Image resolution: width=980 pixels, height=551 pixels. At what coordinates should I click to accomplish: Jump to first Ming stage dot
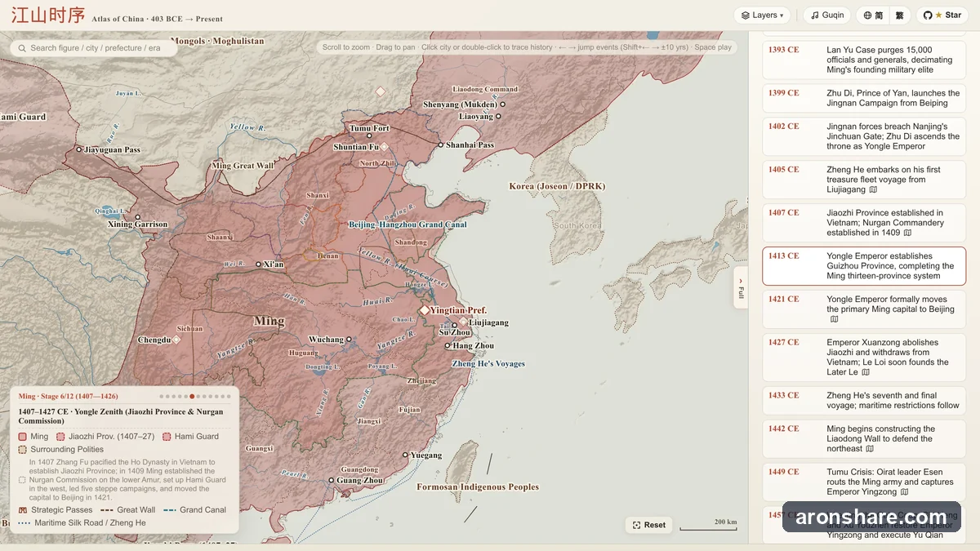tap(162, 397)
